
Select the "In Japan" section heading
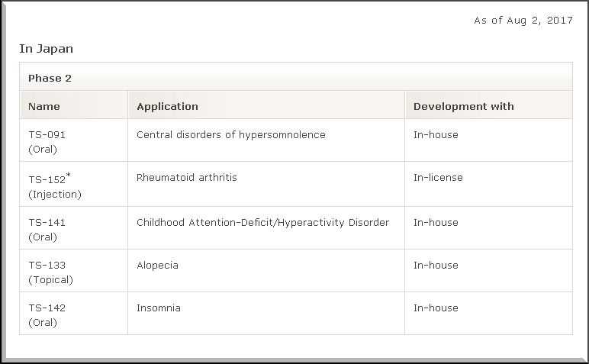tap(46, 49)
